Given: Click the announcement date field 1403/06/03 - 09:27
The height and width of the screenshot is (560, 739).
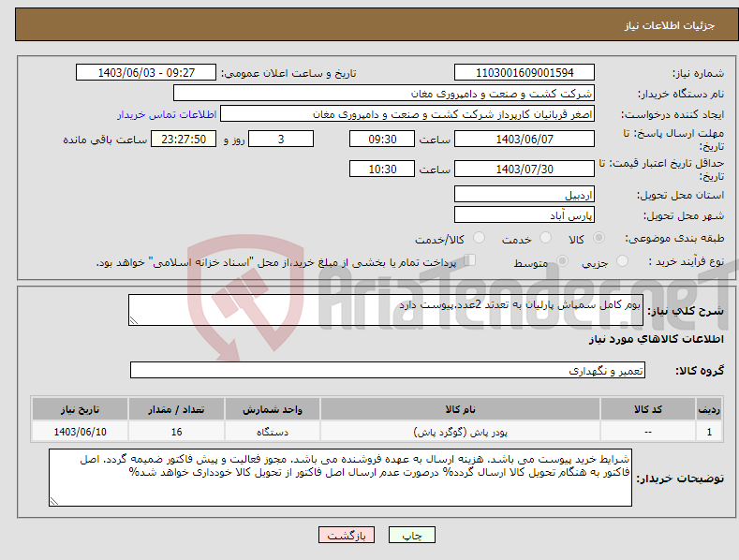Looking at the screenshot, I should tap(145, 73).
